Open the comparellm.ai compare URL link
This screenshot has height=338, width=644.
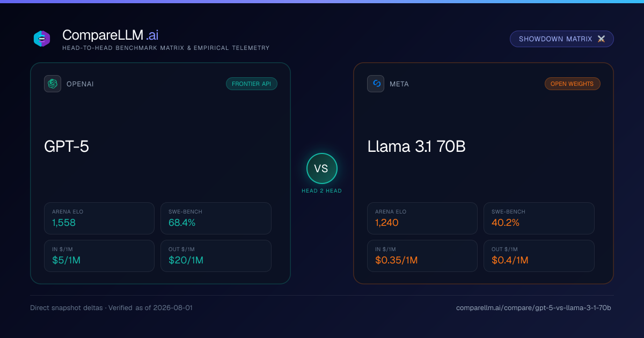[533, 308]
